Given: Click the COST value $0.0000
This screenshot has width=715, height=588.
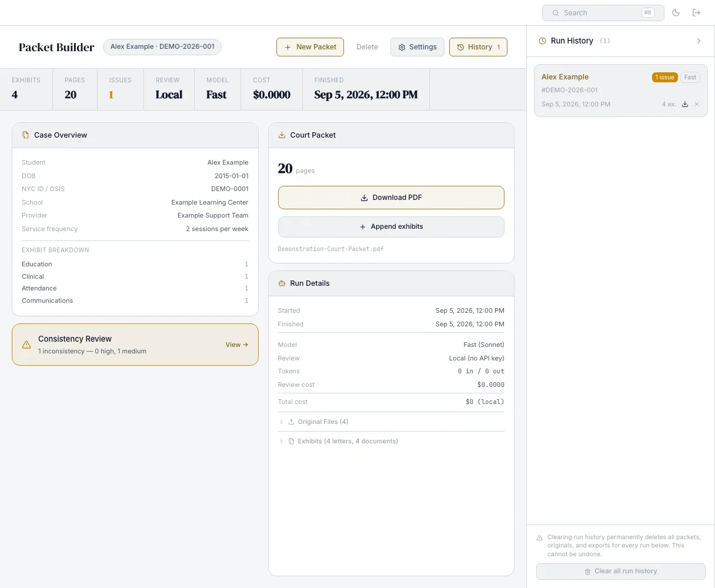Looking at the screenshot, I should point(272,95).
